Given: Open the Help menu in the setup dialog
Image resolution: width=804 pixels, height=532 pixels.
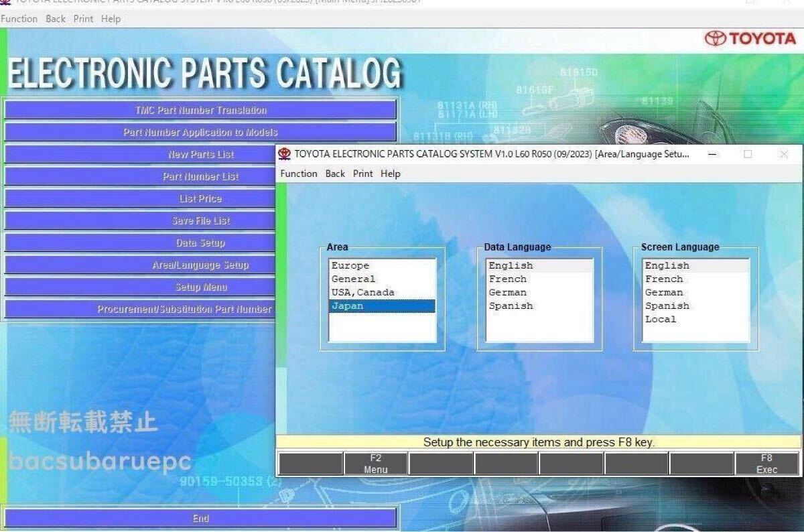Looking at the screenshot, I should click(x=390, y=174).
